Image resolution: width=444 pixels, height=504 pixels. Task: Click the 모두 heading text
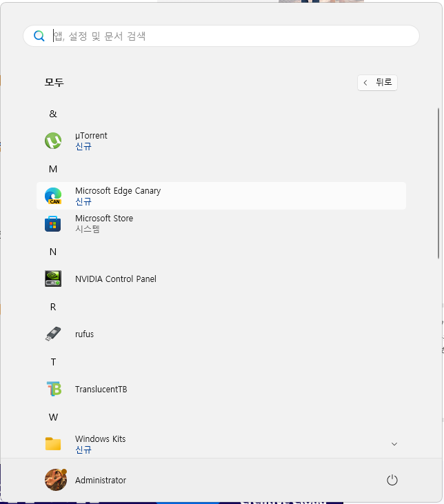click(54, 82)
